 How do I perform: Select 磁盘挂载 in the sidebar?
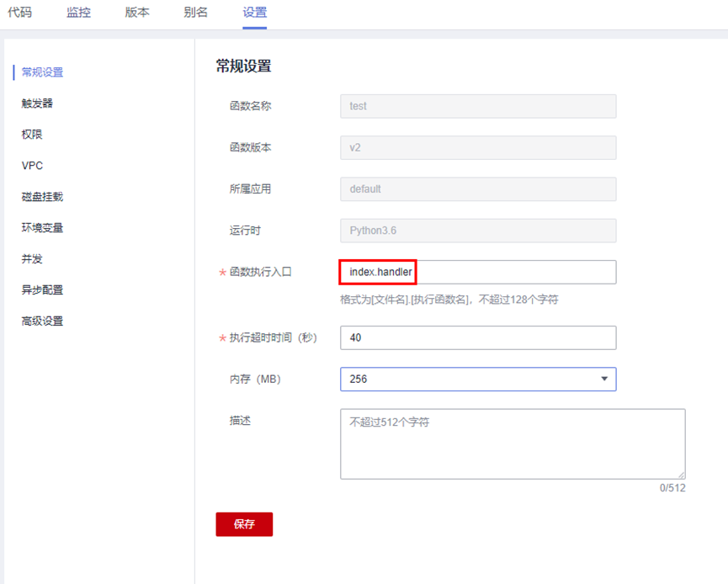pos(42,197)
